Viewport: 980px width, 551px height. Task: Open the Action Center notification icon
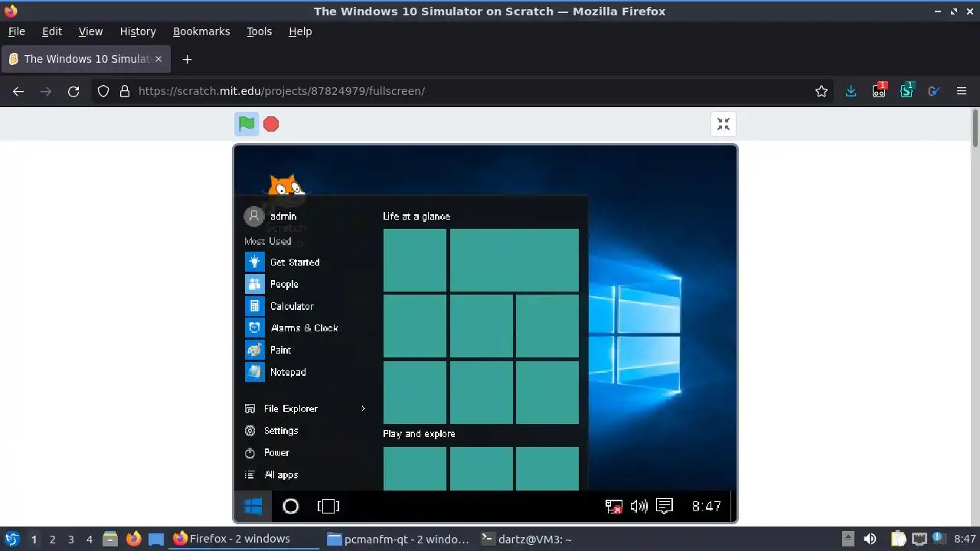665,506
